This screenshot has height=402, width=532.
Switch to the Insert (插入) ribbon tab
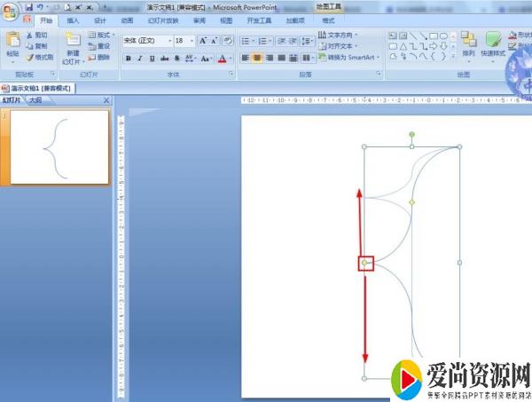click(x=73, y=20)
